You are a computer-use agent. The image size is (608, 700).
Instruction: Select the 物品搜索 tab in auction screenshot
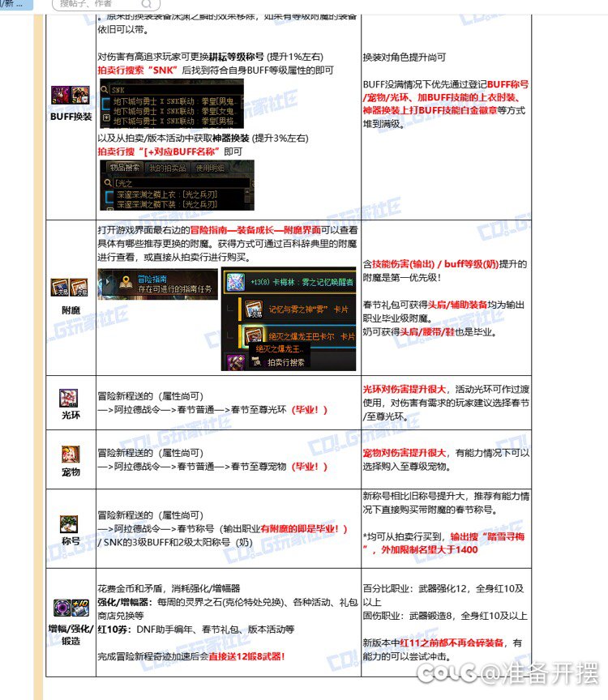coord(125,168)
